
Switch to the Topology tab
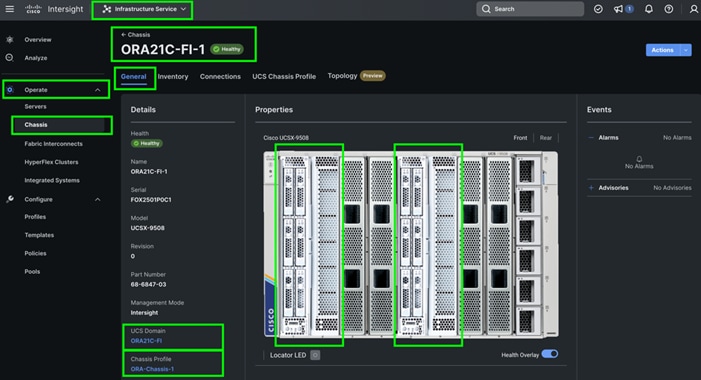pos(342,76)
